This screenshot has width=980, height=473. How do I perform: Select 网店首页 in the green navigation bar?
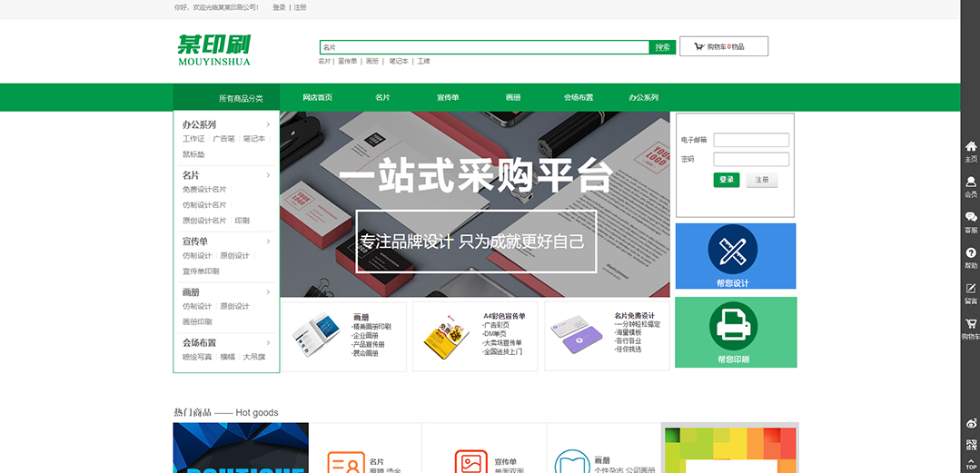click(x=317, y=97)
